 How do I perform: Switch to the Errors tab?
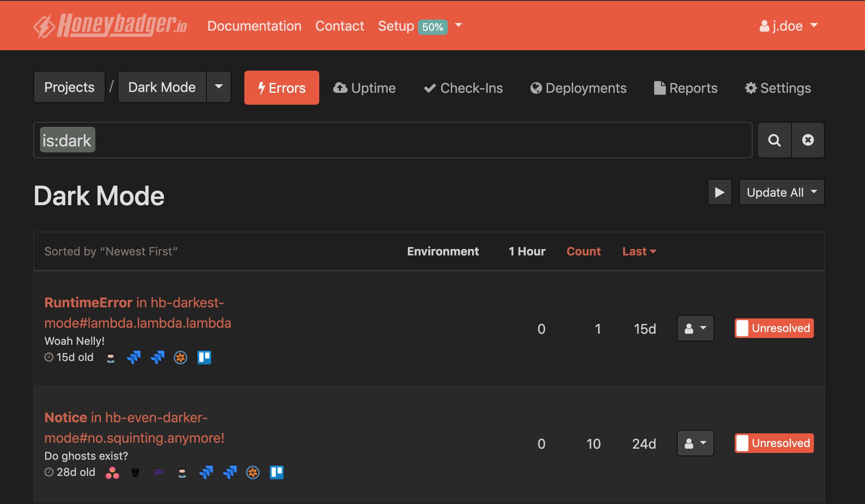click(x=281, y=88)
